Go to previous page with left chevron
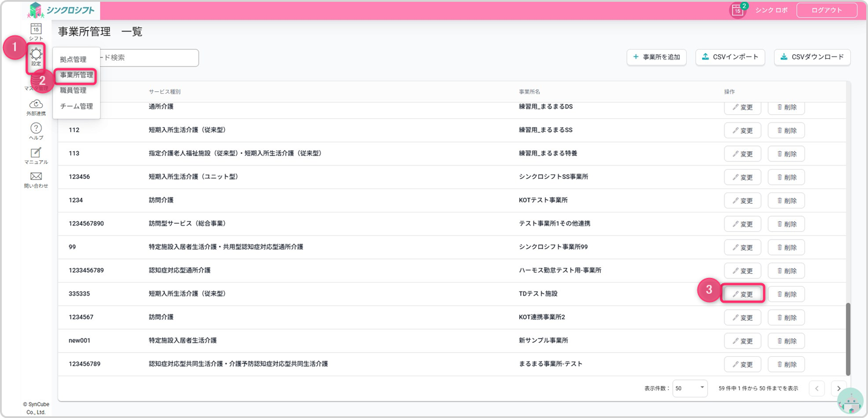868x418 pixels. click(816, 389)
